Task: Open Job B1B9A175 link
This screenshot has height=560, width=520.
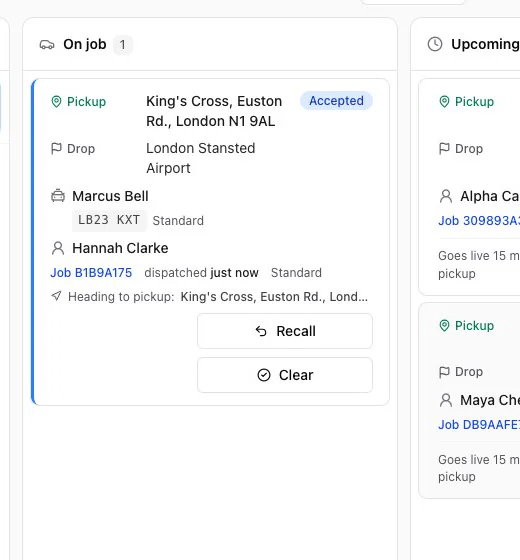Action: (91, 273)
